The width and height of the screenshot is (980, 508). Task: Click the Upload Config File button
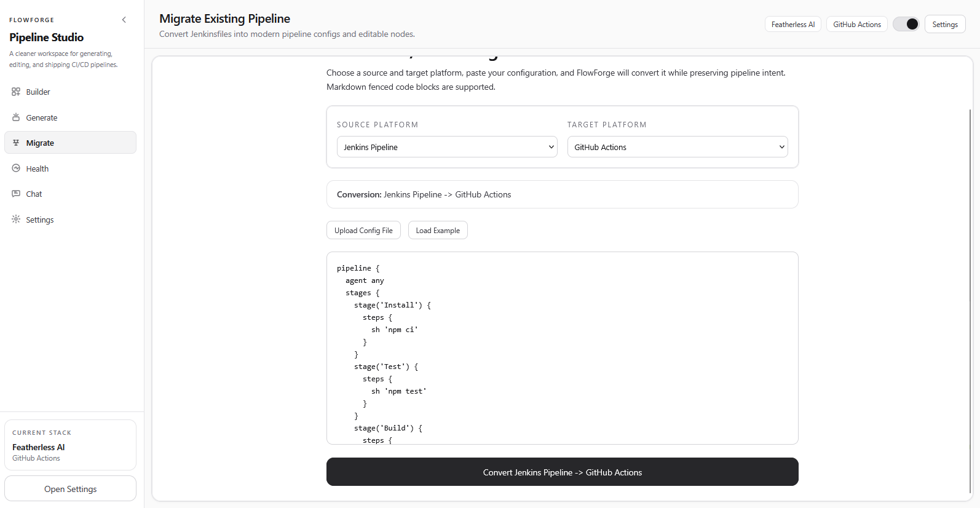[x=363, y=231]
